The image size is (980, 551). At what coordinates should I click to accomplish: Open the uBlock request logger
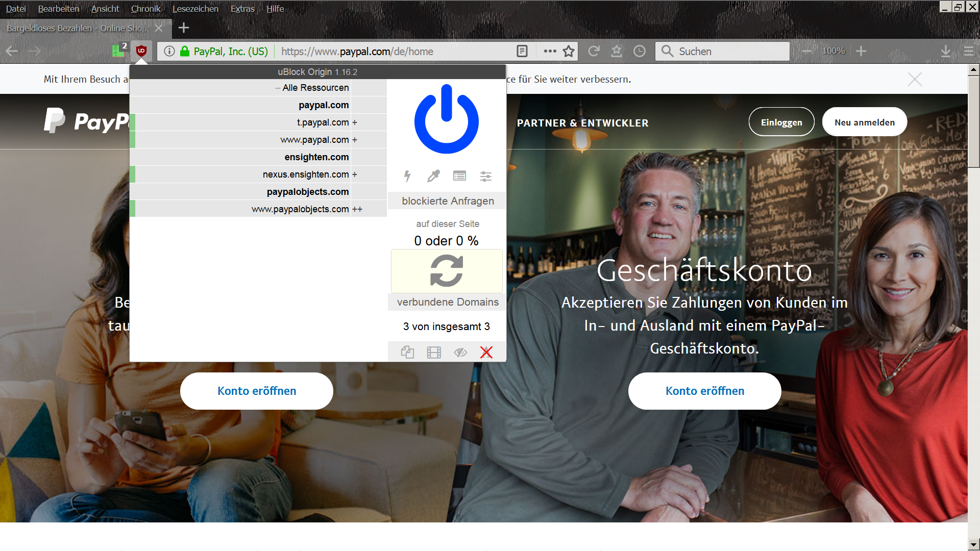click(459, 177)
